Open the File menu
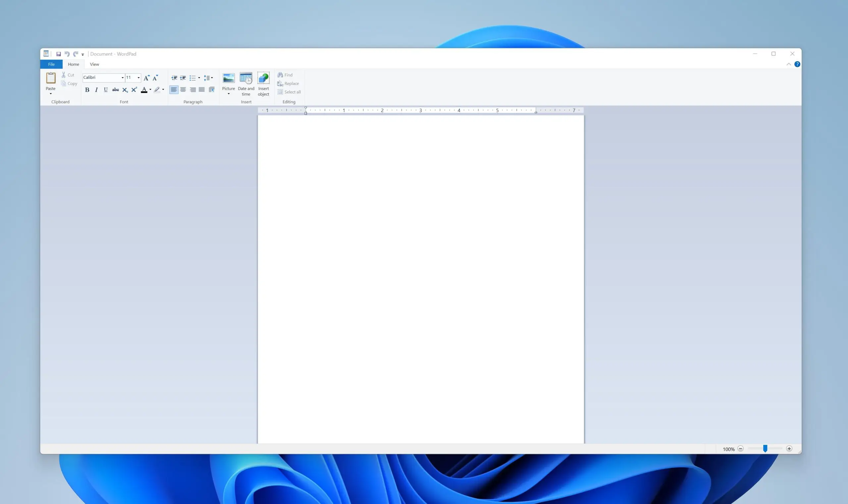This screenshot has width=848, height=504. coord(51,64)
